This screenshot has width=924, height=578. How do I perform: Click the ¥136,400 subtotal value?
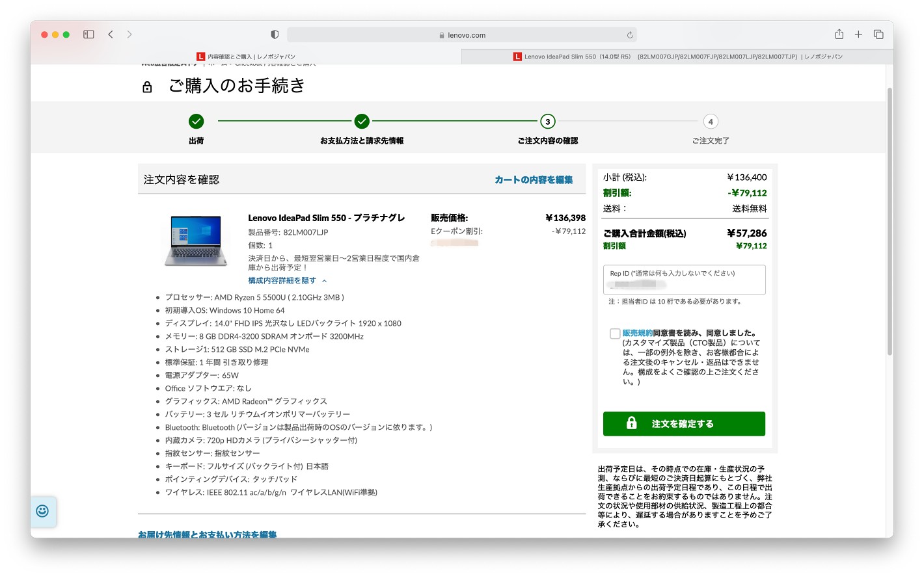point(747,177)
